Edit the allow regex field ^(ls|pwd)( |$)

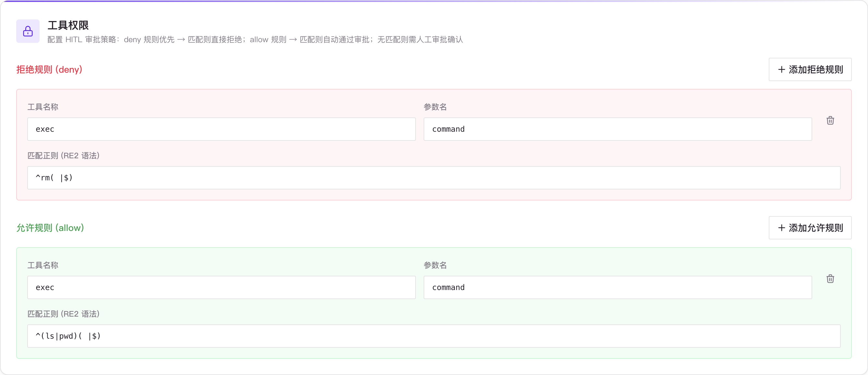pos(434,336)
